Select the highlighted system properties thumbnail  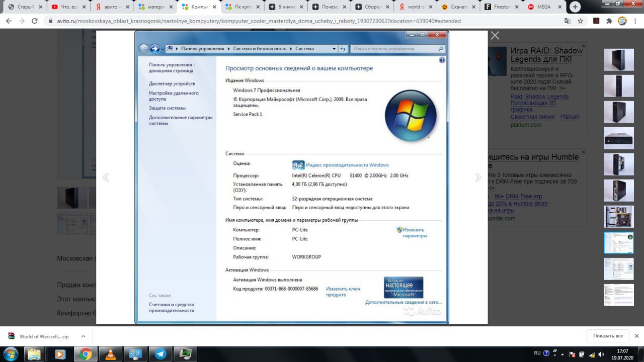(x=618, y=243)
